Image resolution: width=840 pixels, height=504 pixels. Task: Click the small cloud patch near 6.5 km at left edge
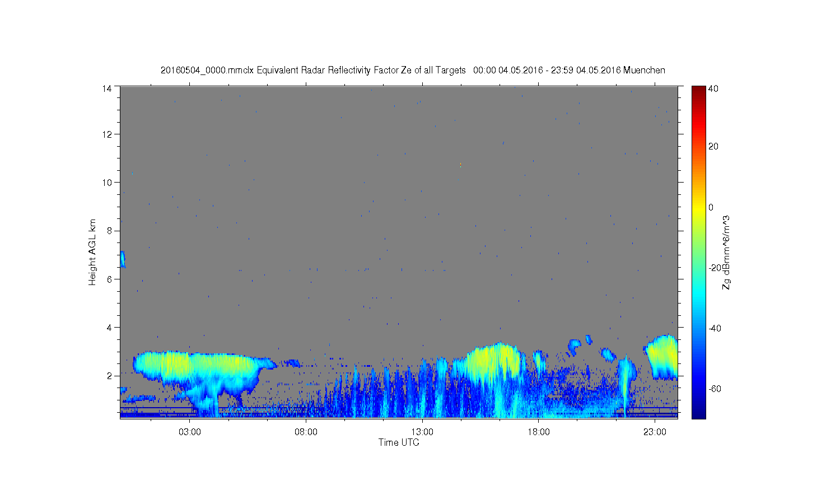123,259
